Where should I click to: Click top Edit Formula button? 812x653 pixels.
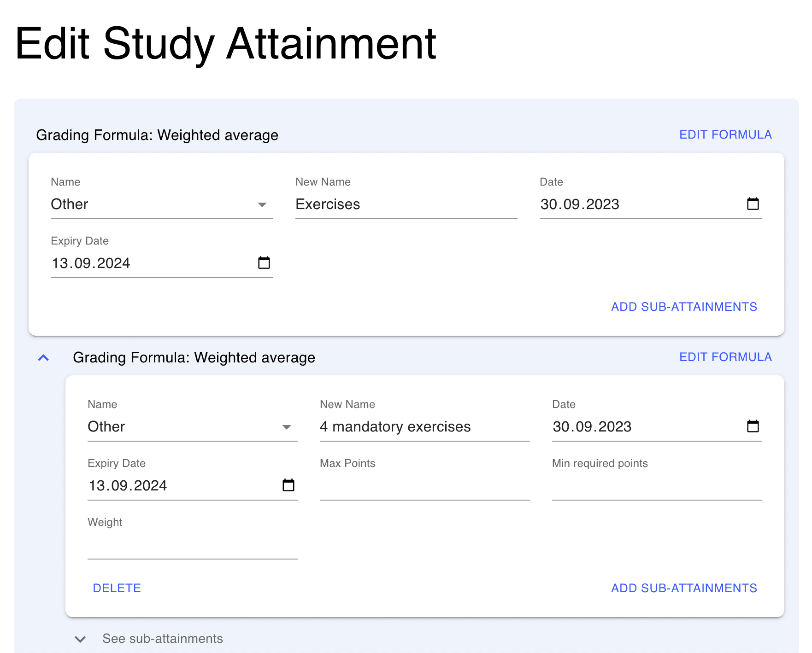(725, 134)
